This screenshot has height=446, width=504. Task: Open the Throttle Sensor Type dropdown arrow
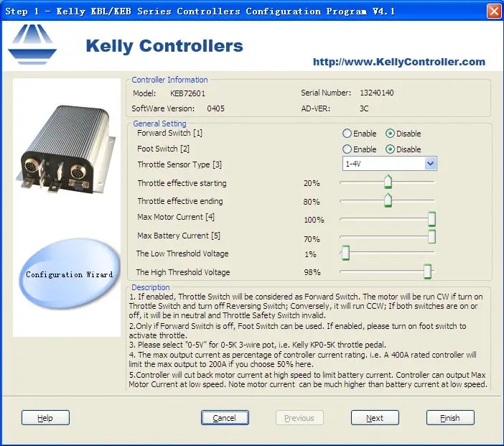point(430,164)
